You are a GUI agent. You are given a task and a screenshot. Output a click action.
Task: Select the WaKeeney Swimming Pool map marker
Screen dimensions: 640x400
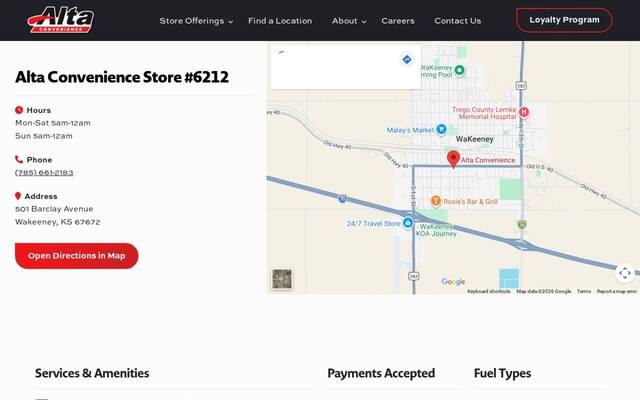tap(460, 70)
